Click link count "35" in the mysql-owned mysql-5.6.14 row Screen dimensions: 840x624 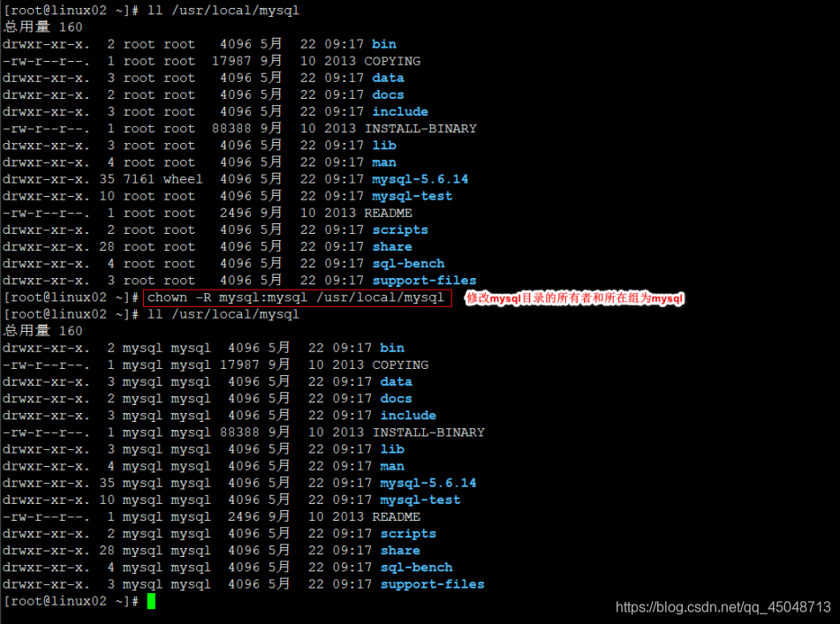coord(107,483)
